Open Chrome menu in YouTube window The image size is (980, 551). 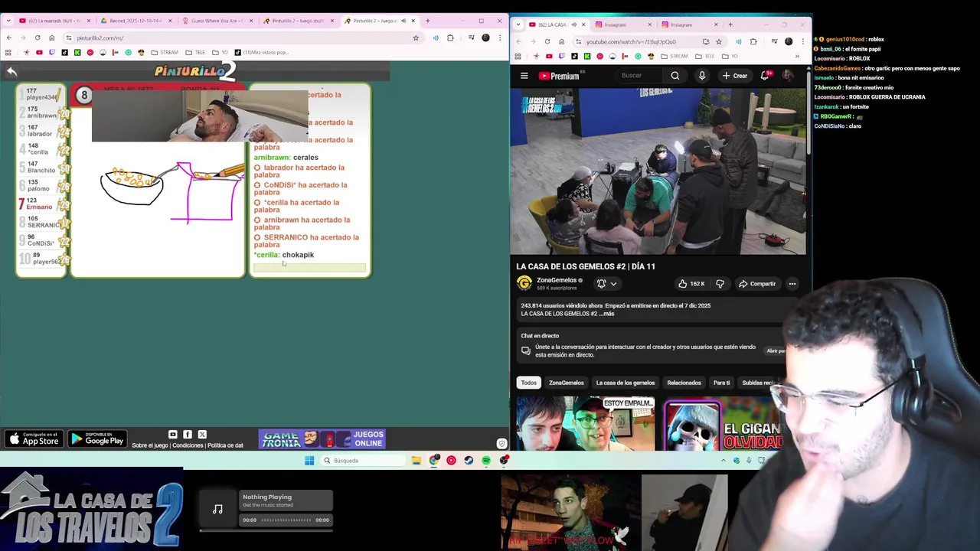click(802, 41)
